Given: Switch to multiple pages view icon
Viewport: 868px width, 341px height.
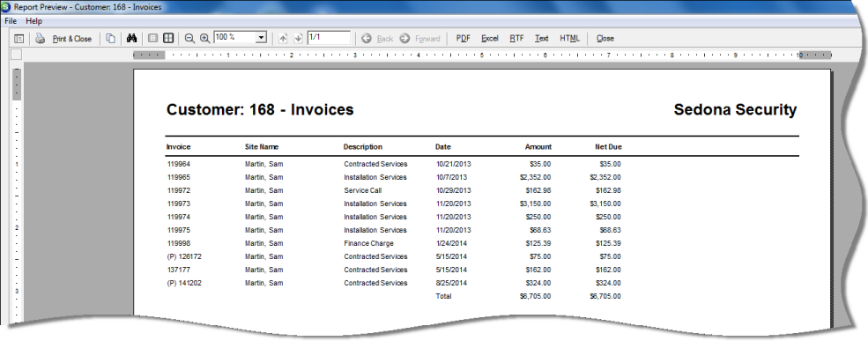Looking at the screenshot, I should point(168,39).
